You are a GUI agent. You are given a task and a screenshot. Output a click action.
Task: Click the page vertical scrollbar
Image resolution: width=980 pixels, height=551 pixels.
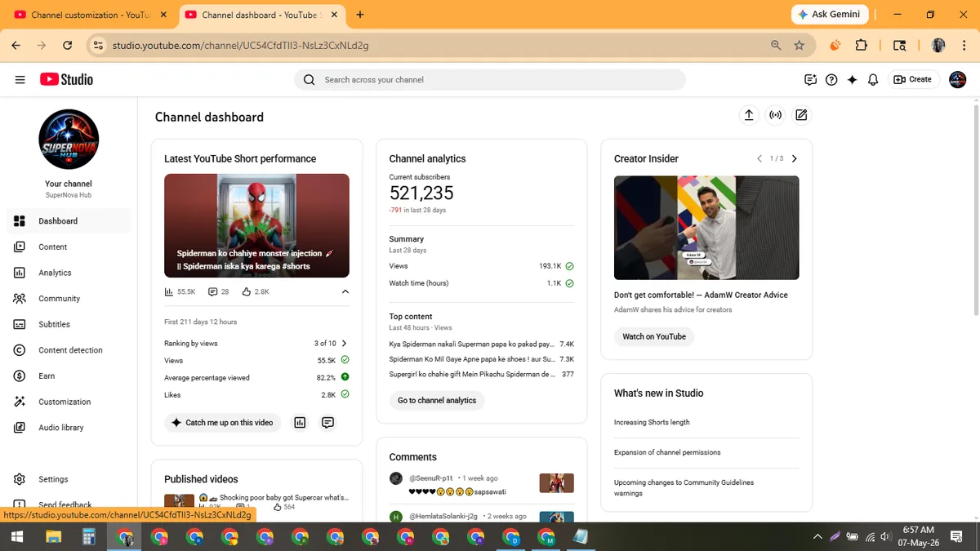(x=975, y=208)
